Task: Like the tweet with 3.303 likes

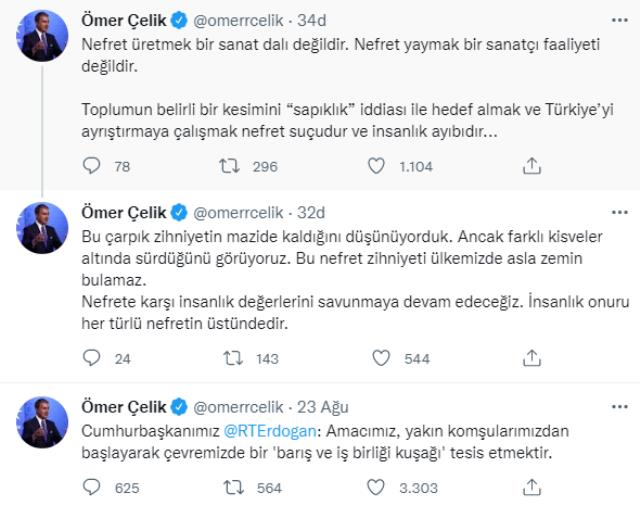Action: pyautogui.click(x=378, y=487)
